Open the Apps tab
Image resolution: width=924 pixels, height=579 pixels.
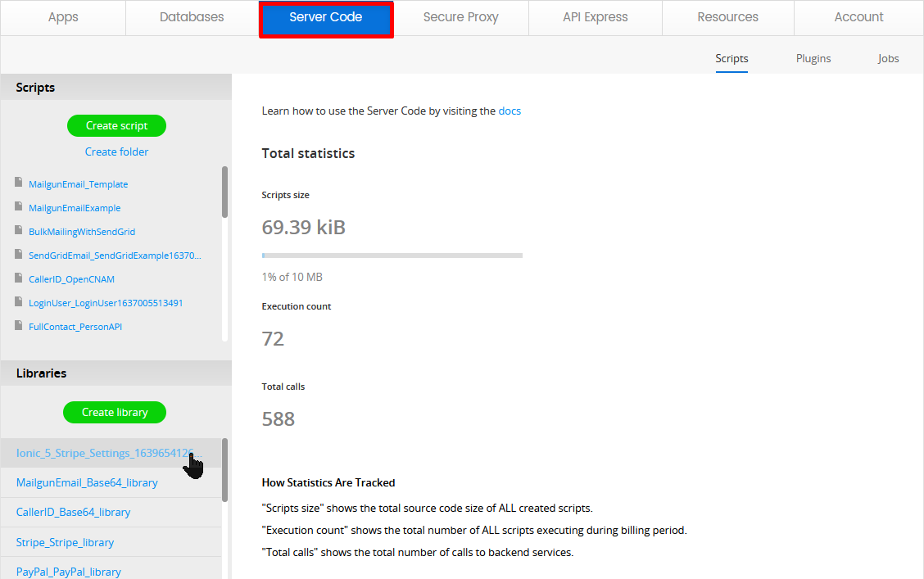(x=63, y=18)
